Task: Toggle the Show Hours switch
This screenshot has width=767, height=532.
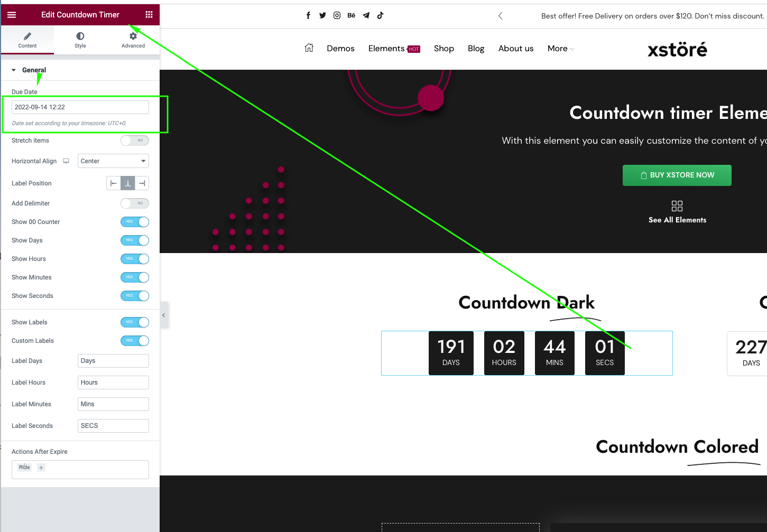Action: [x=135, y=259]
